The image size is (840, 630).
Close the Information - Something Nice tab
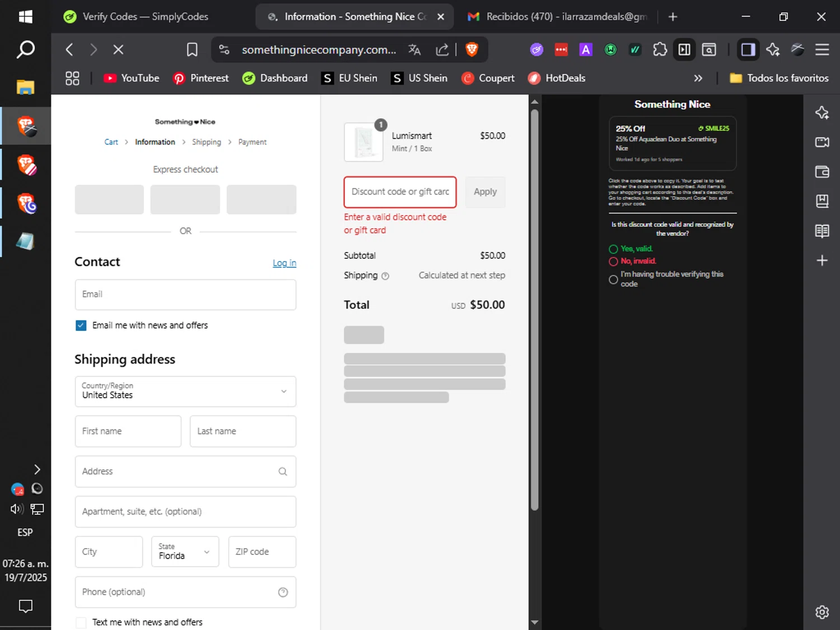click(441, 17)
